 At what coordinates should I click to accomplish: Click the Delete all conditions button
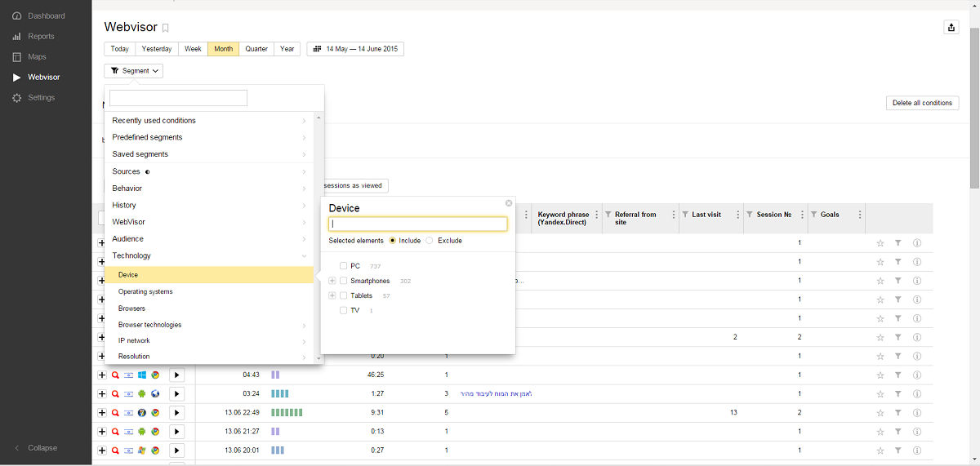[922, 103]
